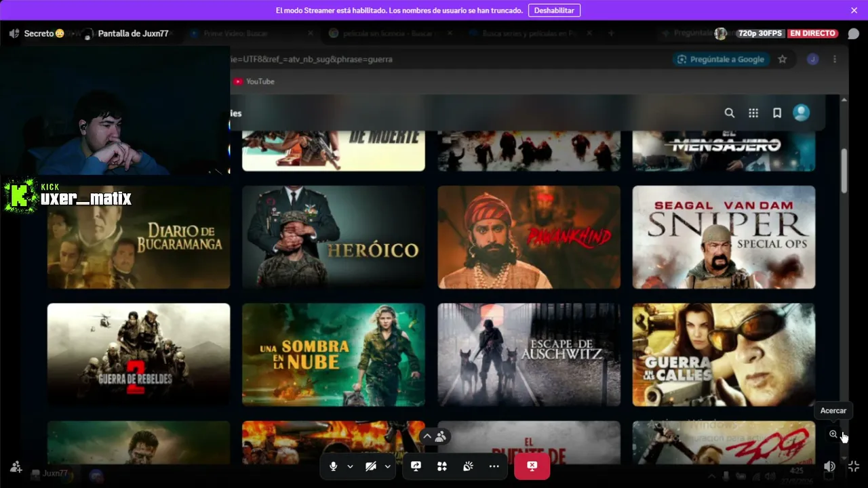Open microphone options dropdown arrow
Viewport: 868px width, 488px height.
(350, 466)
